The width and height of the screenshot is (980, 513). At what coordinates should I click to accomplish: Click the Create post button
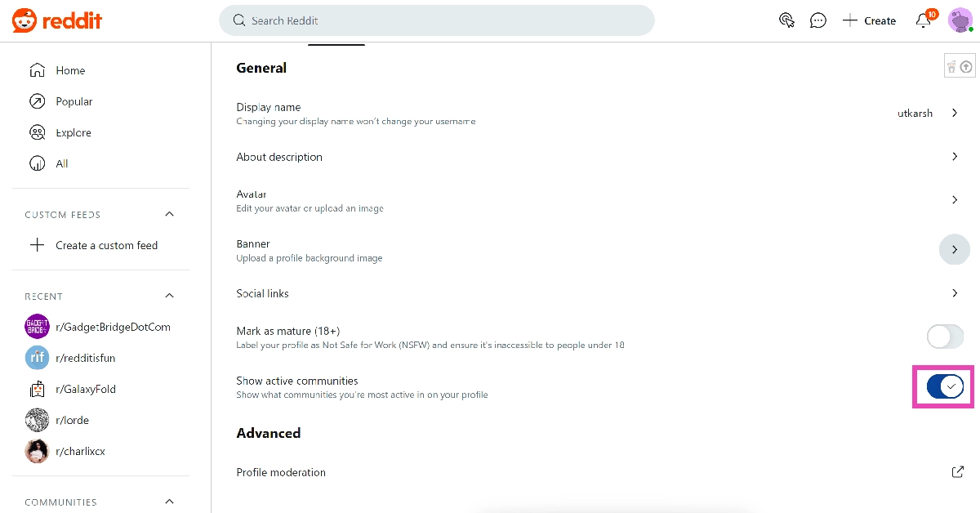point(869,20)
